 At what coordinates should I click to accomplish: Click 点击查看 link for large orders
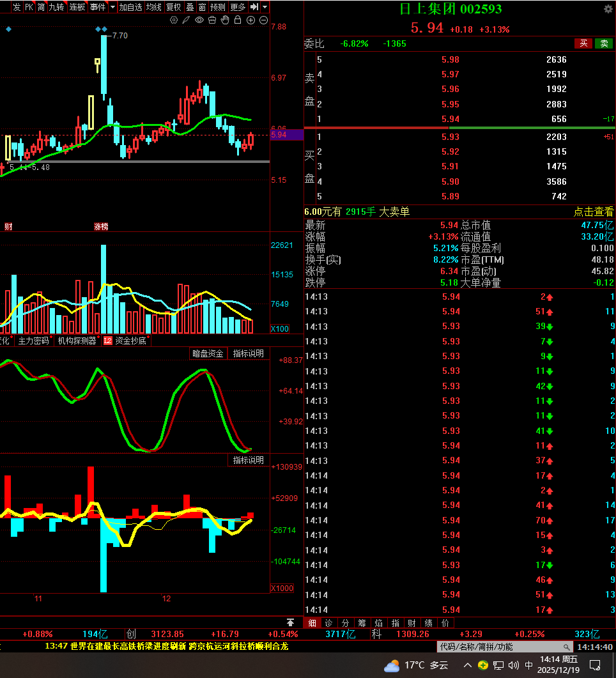[x=594, y=212]
